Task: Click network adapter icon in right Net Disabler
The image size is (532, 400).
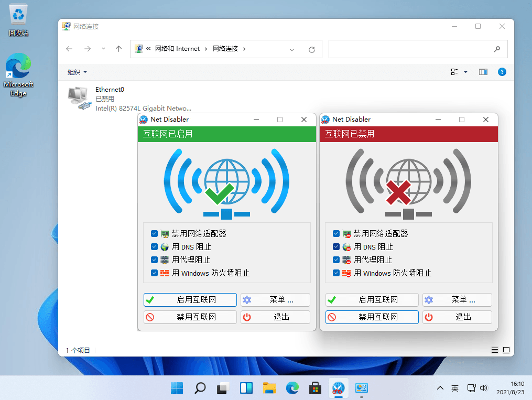Action: [346, 234]
